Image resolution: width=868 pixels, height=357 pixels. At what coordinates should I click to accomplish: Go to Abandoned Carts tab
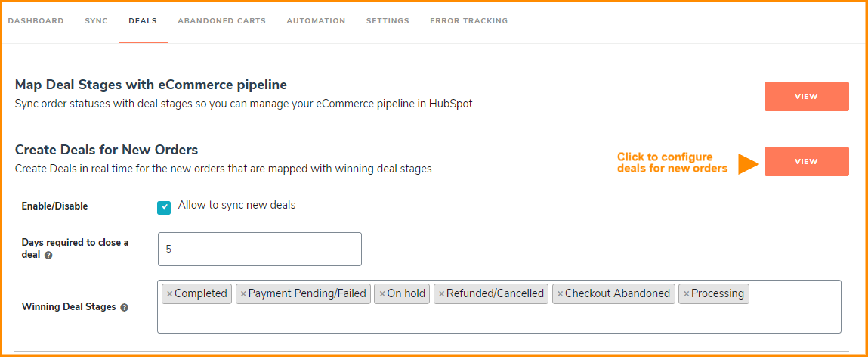[x=221, y=21]
